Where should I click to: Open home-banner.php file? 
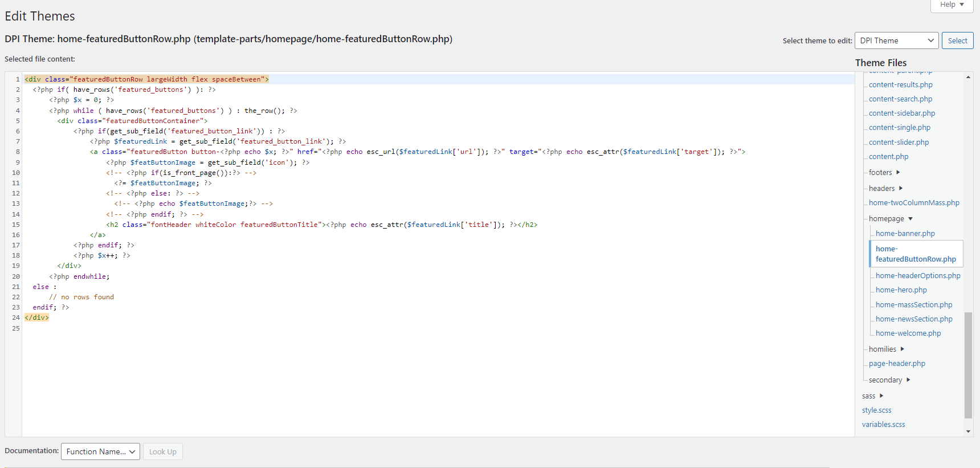(x=905, y=233)
